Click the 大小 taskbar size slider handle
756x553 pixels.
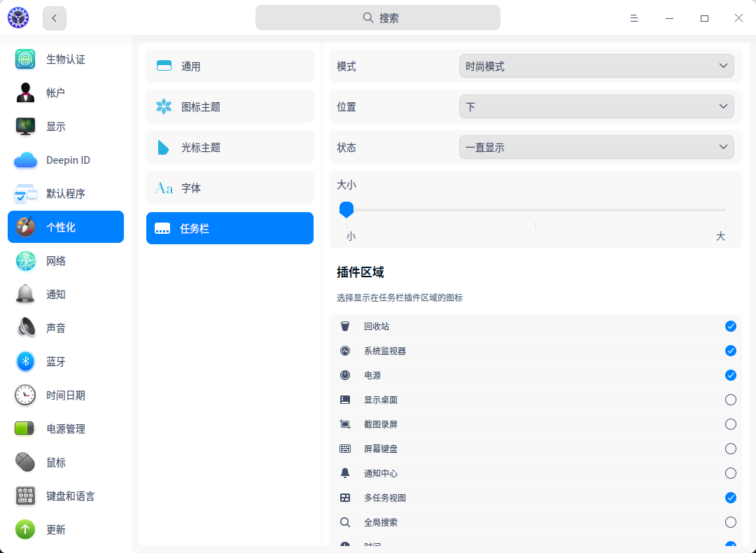[x=346, y=209]
